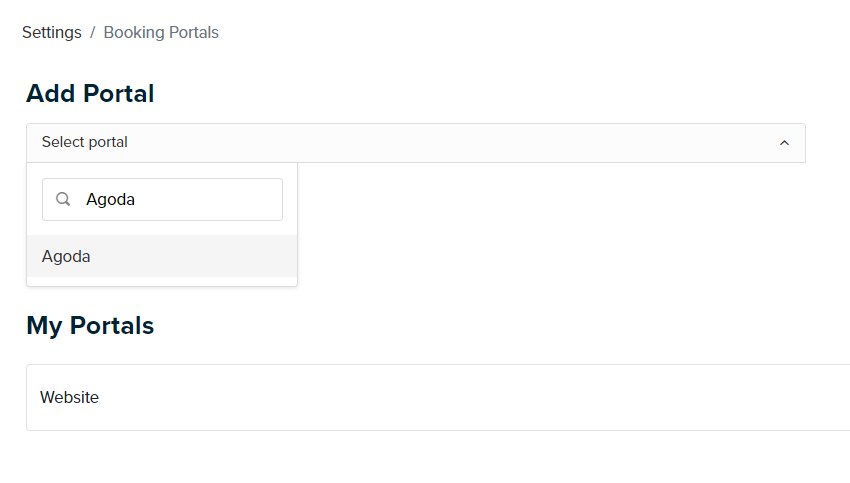Click the My Portals heading
The width and height of the screenshot is (850, 483).
coord(90,325)
